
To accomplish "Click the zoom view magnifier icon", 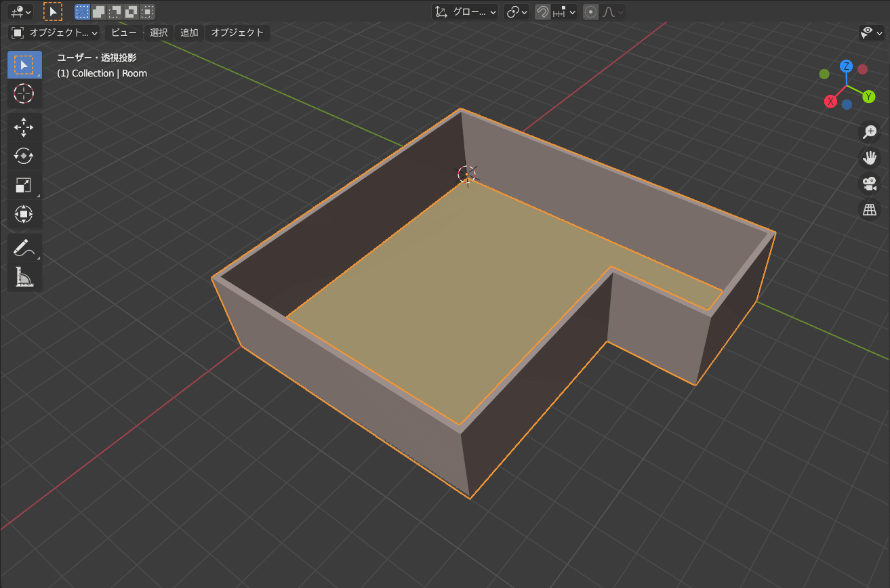I will point(869,131).
